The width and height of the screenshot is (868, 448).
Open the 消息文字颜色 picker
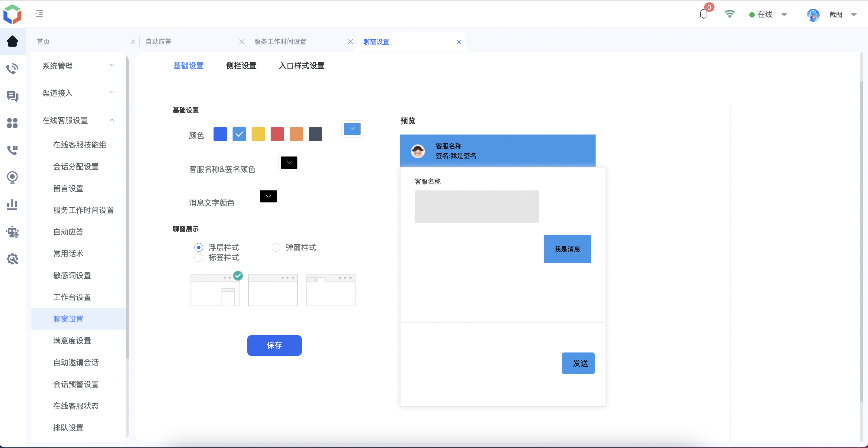point(268,196)
